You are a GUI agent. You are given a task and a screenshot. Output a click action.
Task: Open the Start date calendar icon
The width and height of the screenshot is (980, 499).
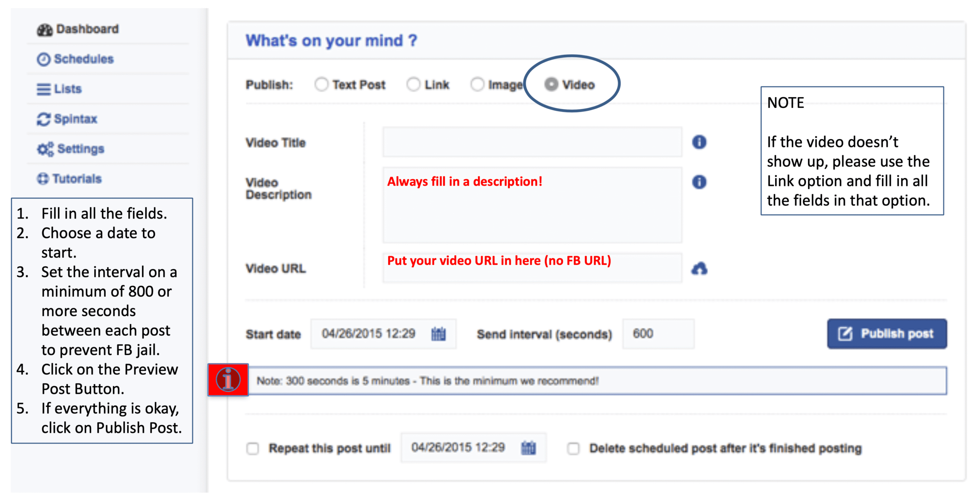tap(438, 334)
